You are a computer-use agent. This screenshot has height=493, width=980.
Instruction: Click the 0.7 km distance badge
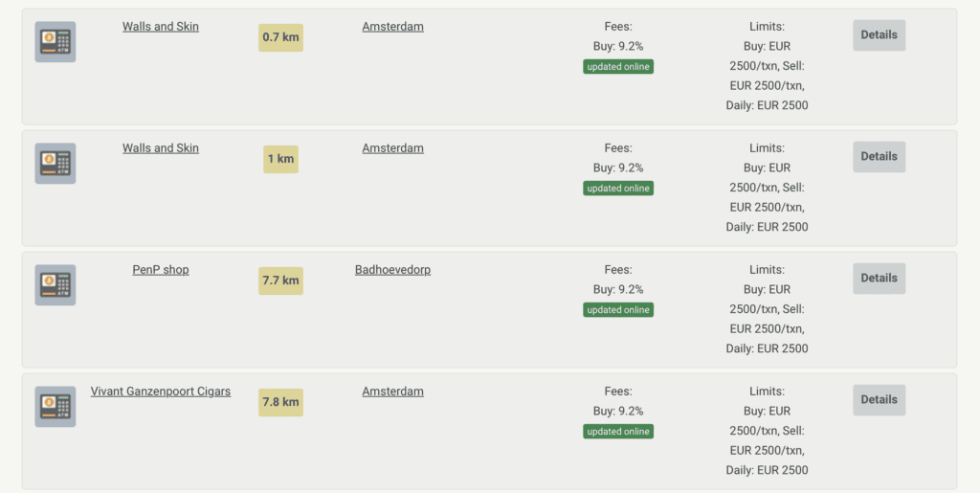[x=280, y=38]
